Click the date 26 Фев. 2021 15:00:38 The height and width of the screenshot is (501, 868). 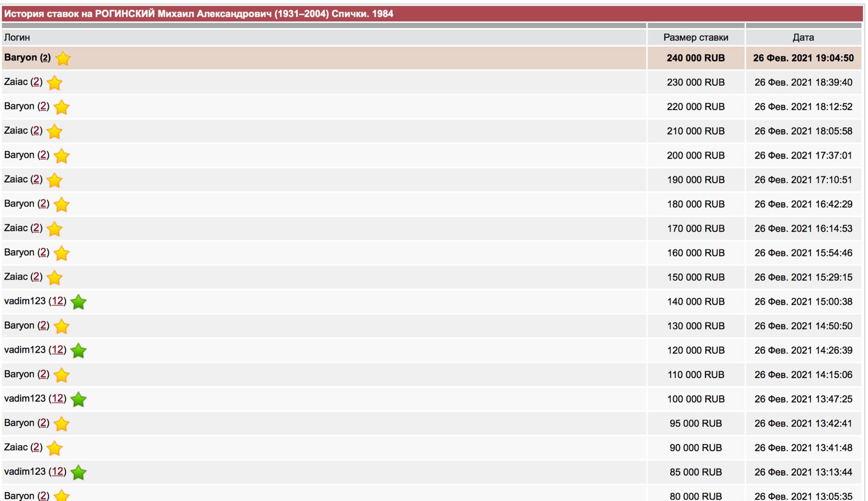(803, 302)
